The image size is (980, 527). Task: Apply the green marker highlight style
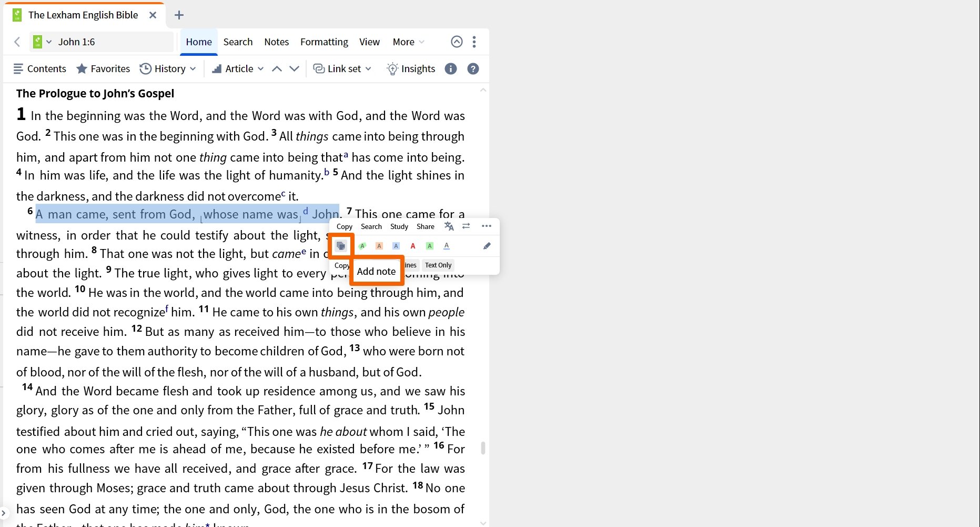[362, 246]
